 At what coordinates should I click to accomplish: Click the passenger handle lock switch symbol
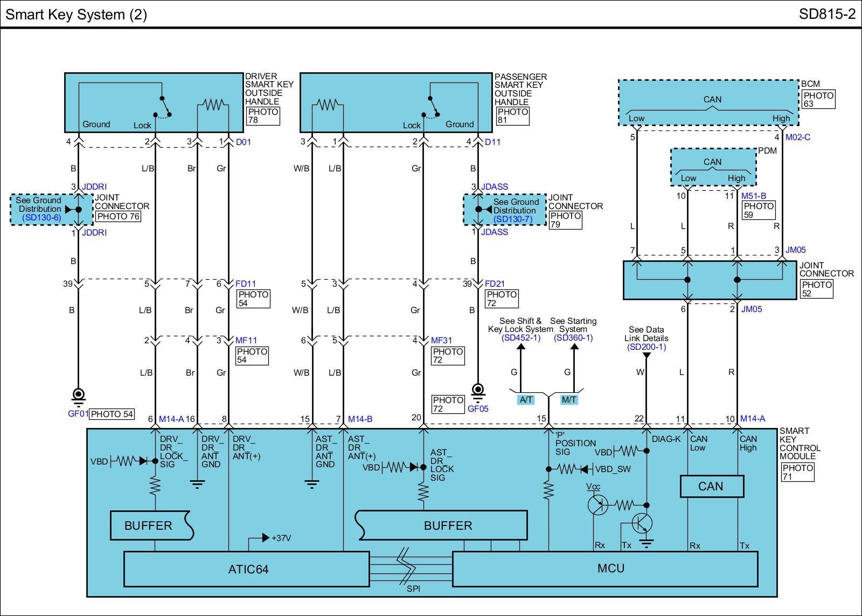click(430, 107)
